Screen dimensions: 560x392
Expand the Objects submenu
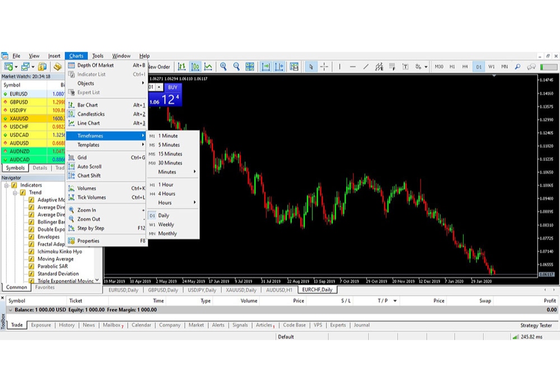pos(107,83)
